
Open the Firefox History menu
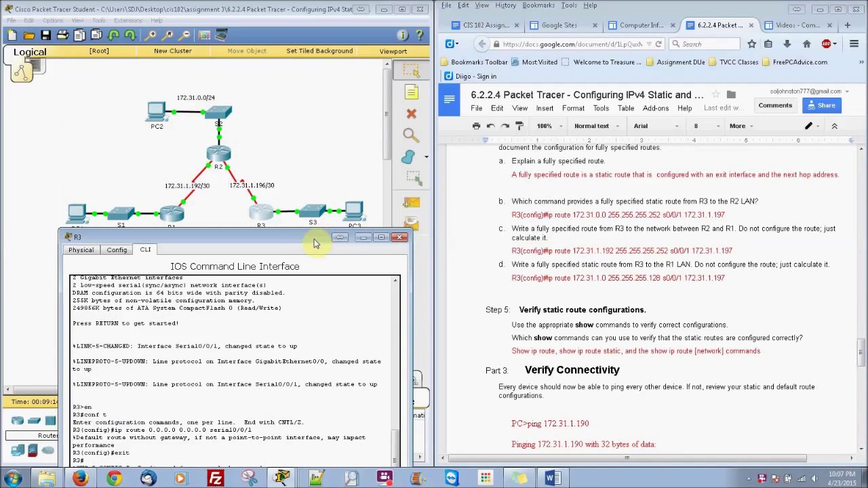(x=505, y=5)
